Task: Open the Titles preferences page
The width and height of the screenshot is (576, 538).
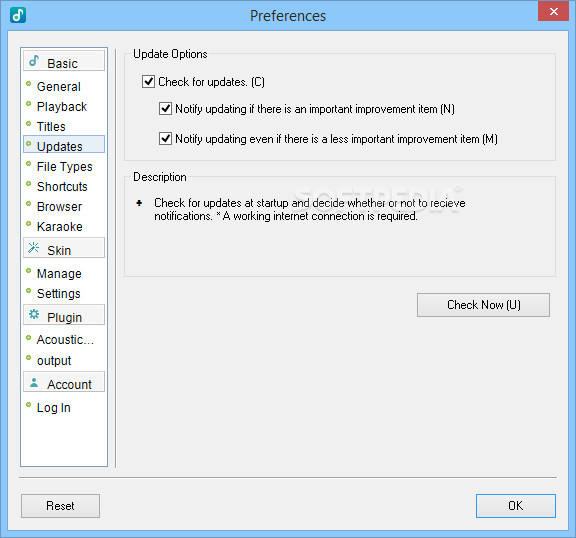Action: click(51, 127)
